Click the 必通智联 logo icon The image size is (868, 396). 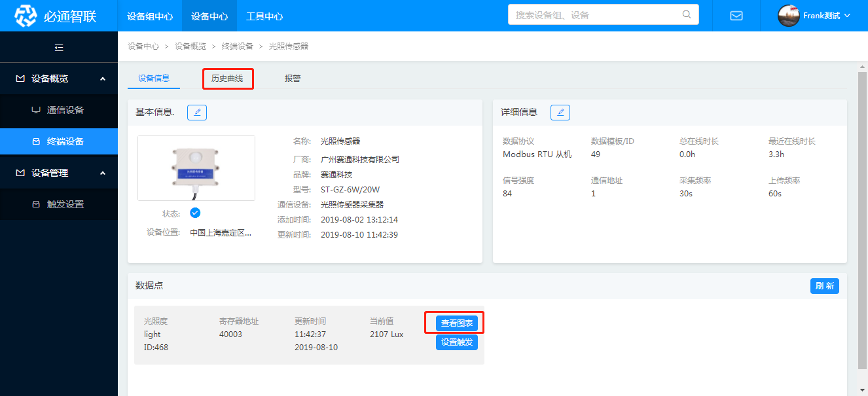(x=26, y=16)
